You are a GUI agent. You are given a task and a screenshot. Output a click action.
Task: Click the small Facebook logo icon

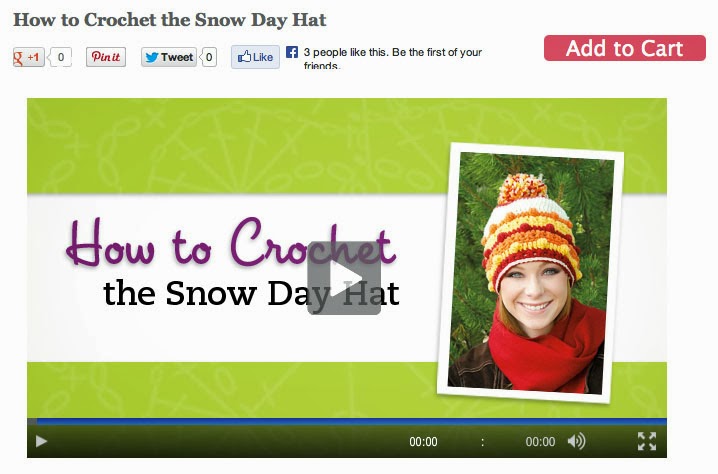pyautogui.click(x=292, y=52)
